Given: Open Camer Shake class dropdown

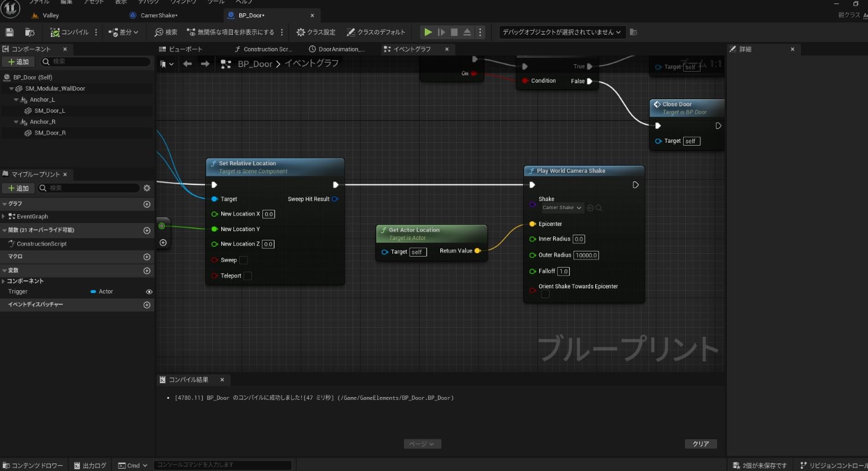Looking at the screenshot, I should pos(562,208).
